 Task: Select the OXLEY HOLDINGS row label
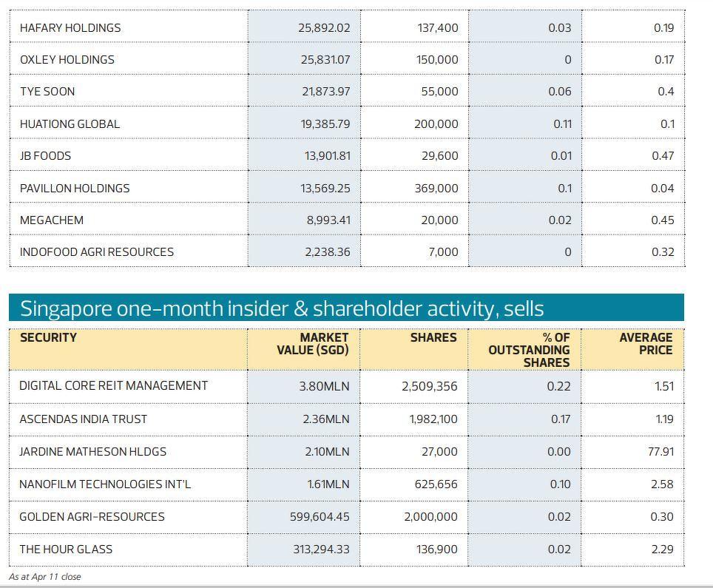[67, 60]
